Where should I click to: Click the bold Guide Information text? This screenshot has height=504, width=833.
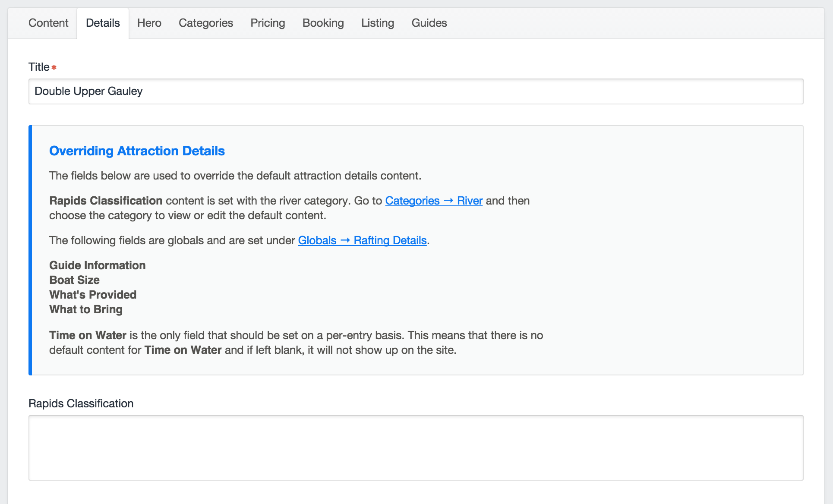pyautogui.click(x=98, y=265)
